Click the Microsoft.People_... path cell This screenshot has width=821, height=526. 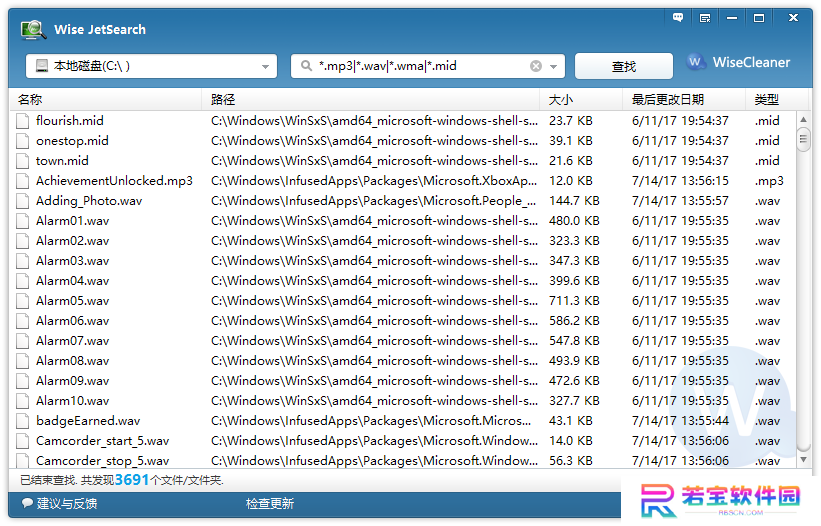[373, 201]
